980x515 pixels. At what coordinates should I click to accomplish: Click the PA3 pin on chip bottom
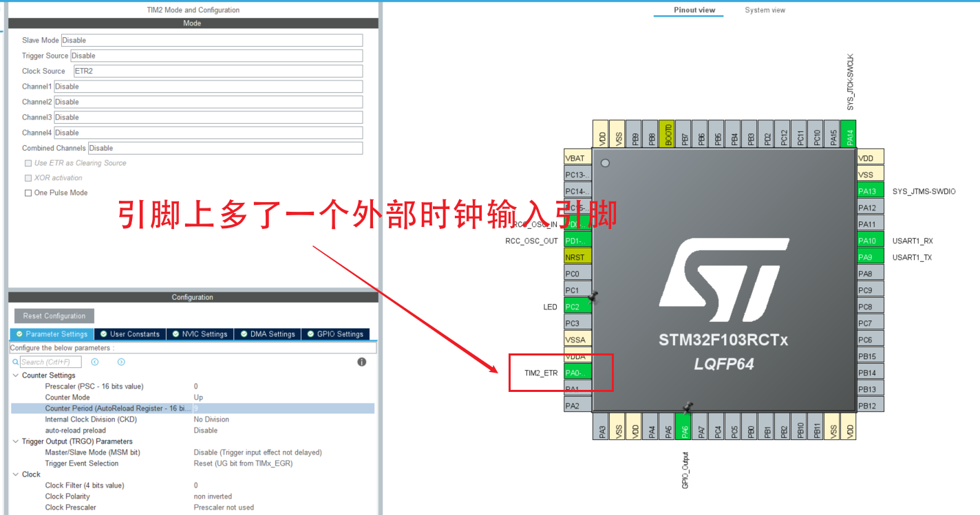(x=602, y=426)
